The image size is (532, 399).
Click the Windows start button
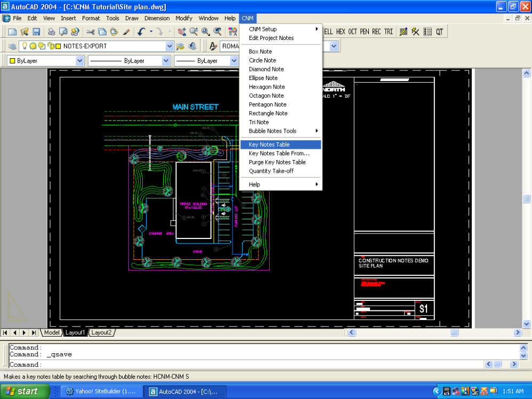[21, 392]
